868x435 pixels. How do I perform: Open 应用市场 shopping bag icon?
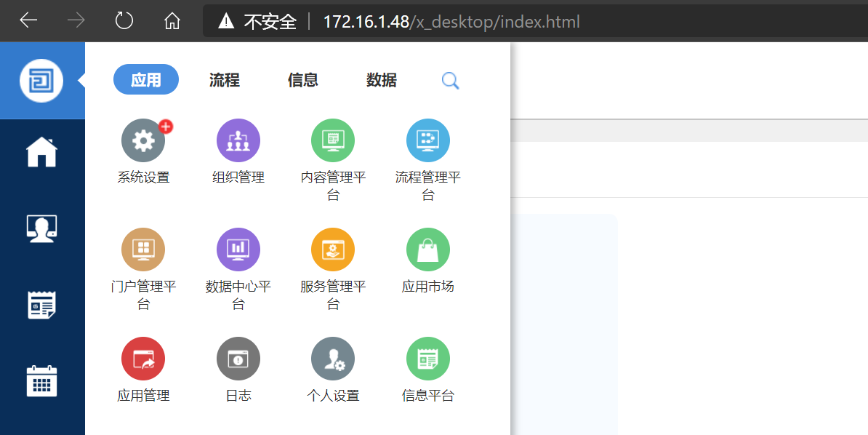point(428,250)
